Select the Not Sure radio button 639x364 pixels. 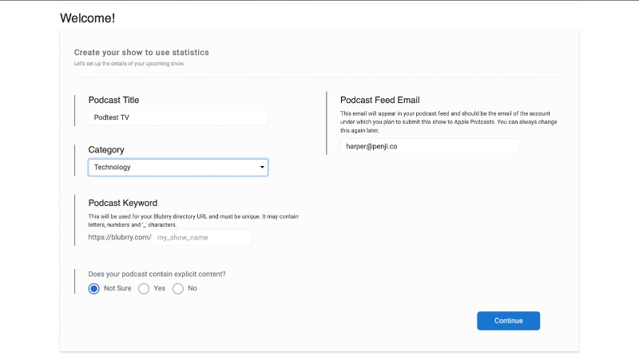coord(93,289)
